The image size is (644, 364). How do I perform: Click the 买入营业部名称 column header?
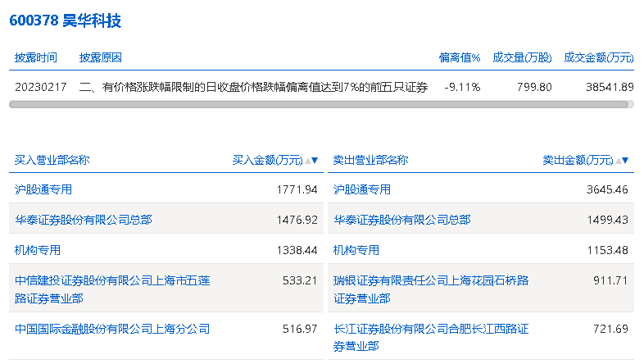pyautogui.click(x=52, y=161)
